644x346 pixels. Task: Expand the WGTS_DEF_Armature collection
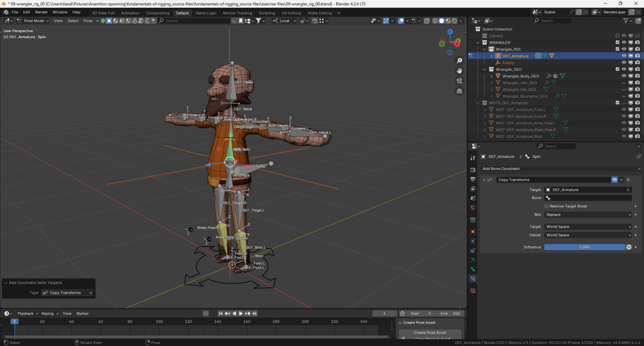[x=478, y=103]
